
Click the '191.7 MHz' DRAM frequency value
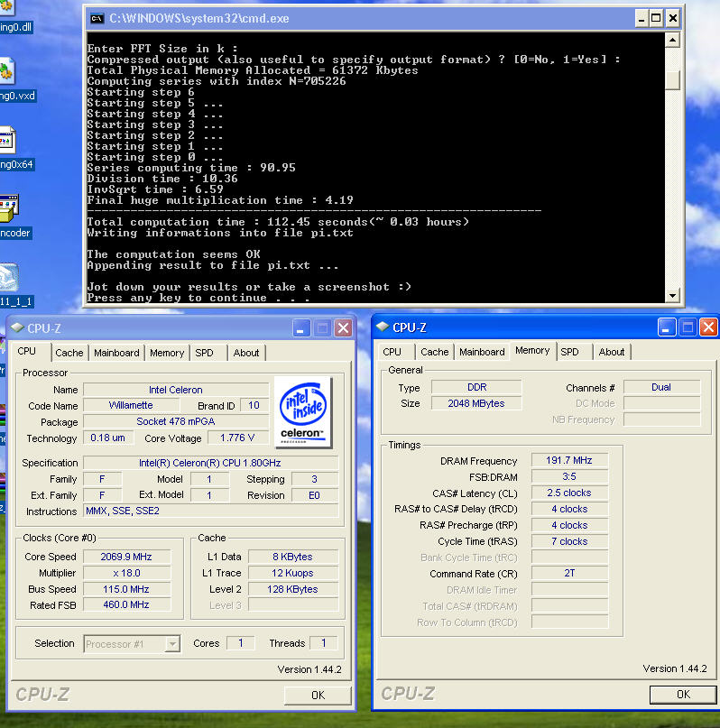(569, 460)
